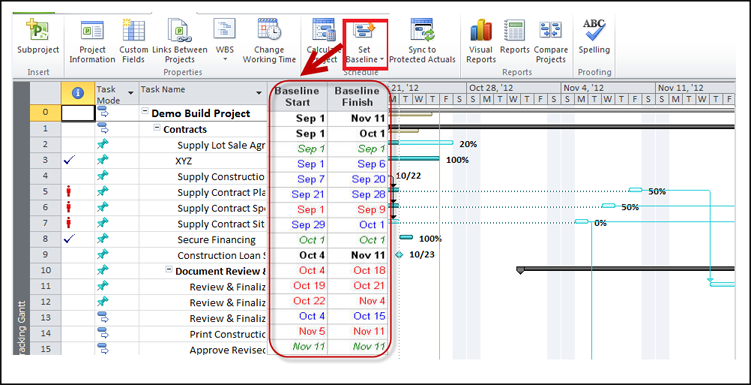Viewport: 751px width, 385px height.
Task: Open the Reports button
Action: (x=515, y=37)
